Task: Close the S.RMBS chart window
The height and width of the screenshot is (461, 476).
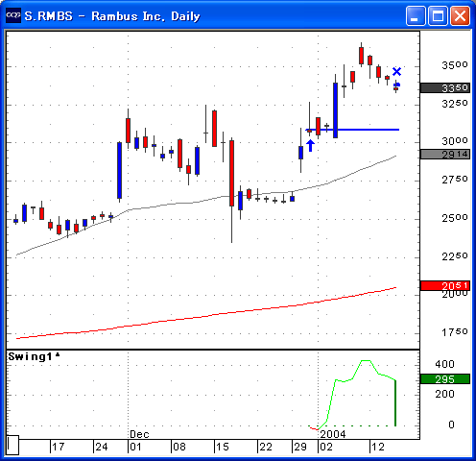Action: [x=460, y=15]
